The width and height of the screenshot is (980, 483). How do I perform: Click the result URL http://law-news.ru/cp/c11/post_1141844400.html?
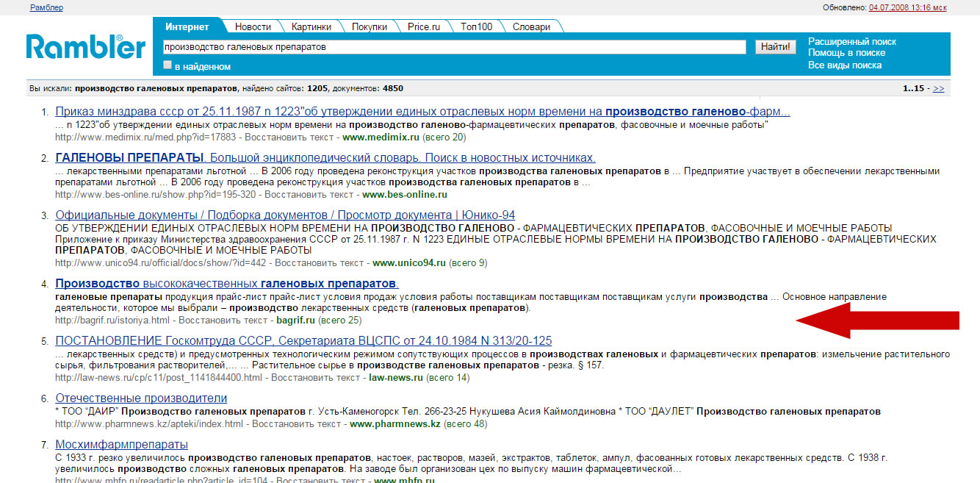point(159,378)
